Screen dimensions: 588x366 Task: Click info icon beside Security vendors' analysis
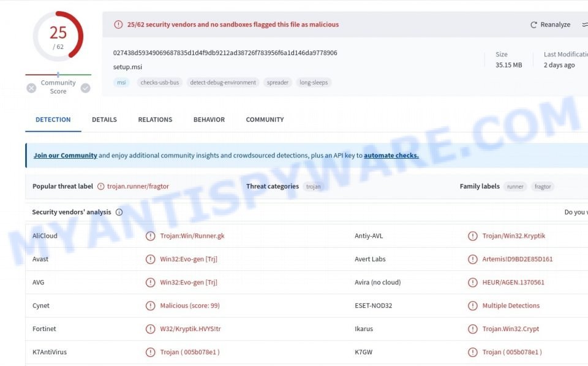[x=119, y=212]
